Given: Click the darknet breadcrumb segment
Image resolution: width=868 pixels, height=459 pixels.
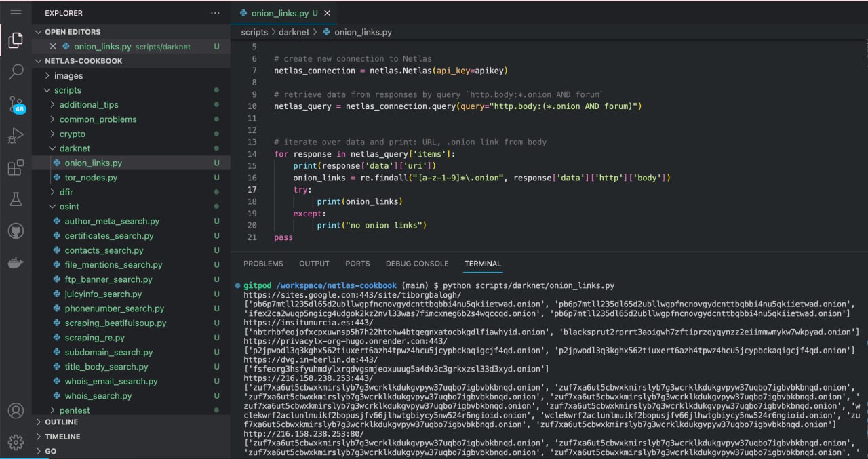Looking at the screenshot, I should pyautogui.click(x=294, y=32).
